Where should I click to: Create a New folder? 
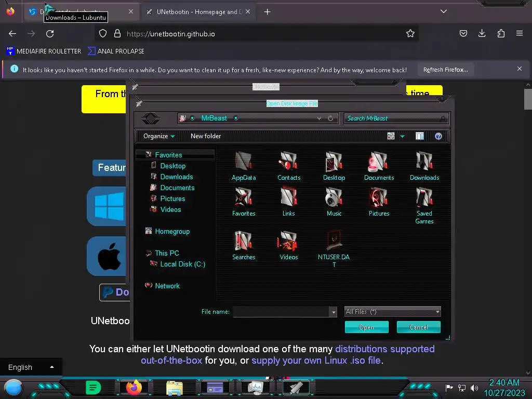(206, 136)
